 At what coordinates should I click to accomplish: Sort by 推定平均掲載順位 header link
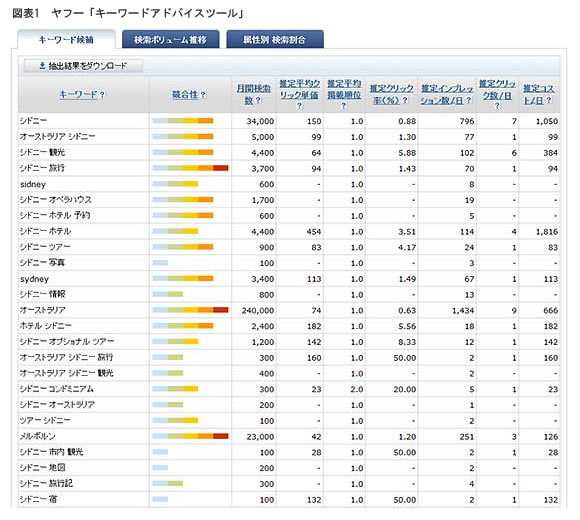(344, 89)
